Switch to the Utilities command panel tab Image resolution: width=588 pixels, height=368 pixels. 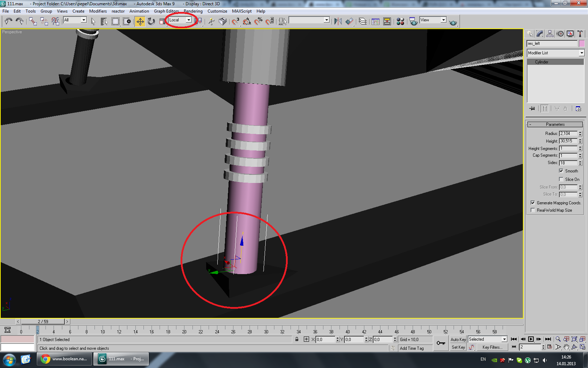[580, 34]
